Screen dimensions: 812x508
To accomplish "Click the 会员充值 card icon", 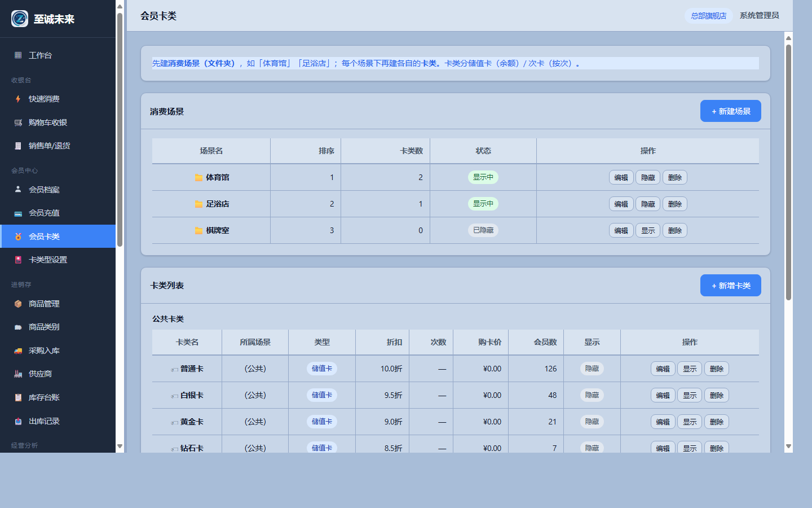I will tap(18, 213).
